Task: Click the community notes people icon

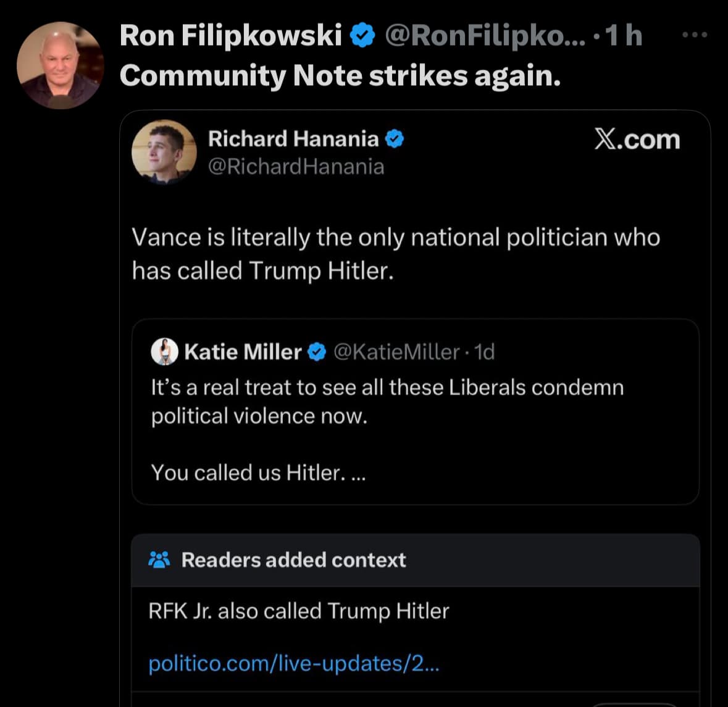Action: (159, 560)
